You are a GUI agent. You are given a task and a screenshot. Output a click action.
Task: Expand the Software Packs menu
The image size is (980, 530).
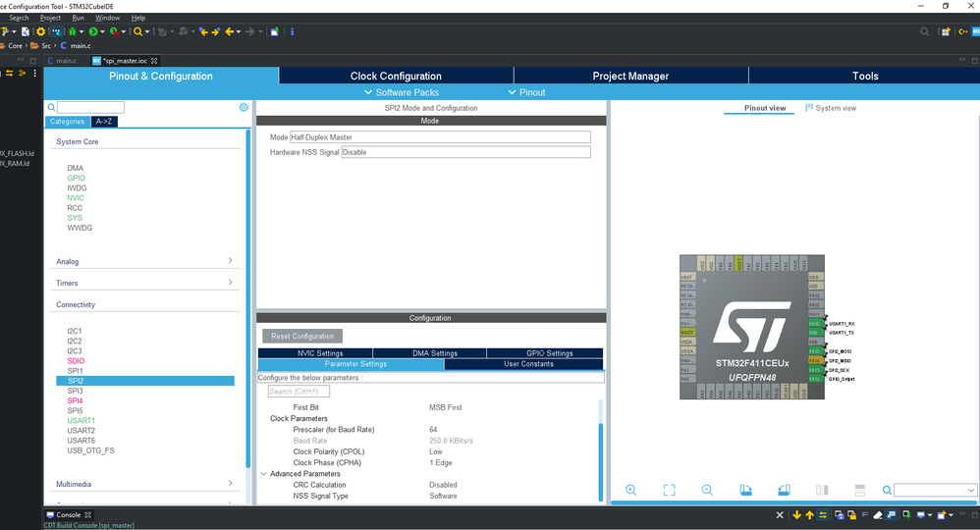click(x=402, y=92)
